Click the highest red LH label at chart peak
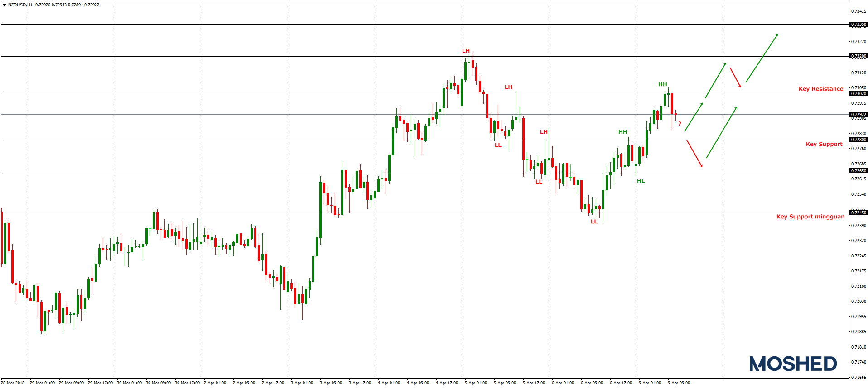868x388 pixels. [466, 51]
